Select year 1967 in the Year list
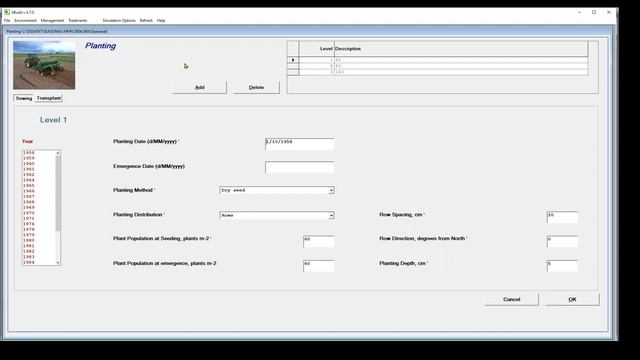Screen dimensions: 640x360 pyautogui.click(x=29, y=196)
